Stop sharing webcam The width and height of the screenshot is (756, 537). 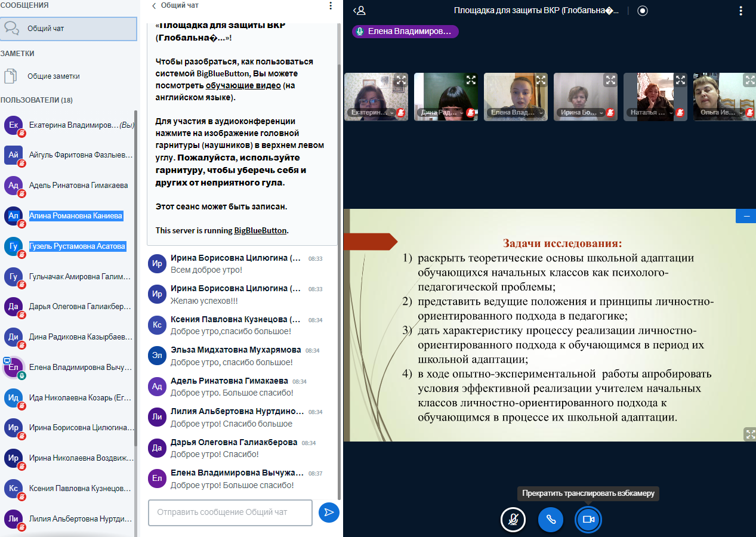(x=588, y=520)
